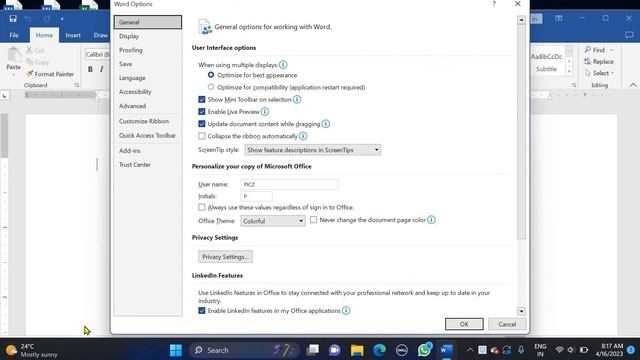Open the File tab in Word
The height and width of the screenshot is (360, 640).
tap(14, 35)
